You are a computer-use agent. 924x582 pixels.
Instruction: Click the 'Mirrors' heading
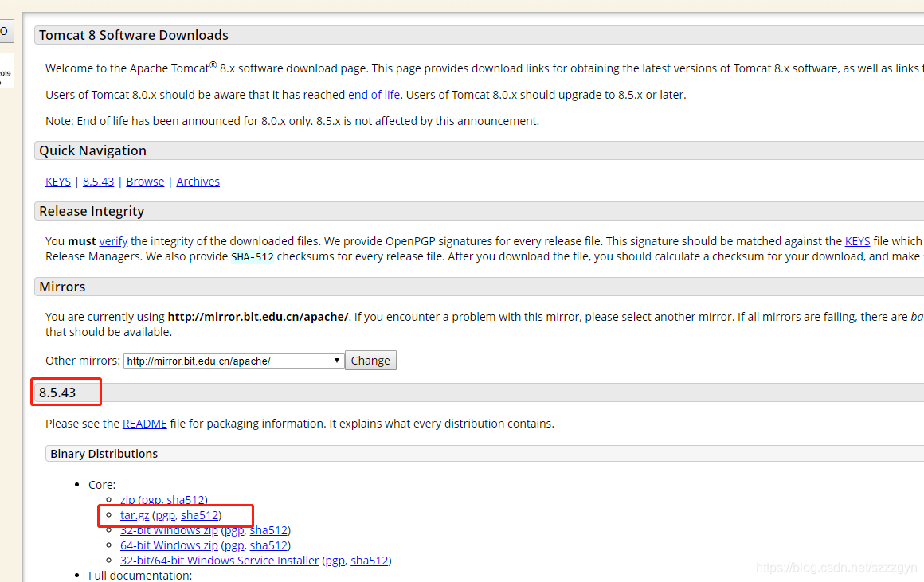(62, 287)
